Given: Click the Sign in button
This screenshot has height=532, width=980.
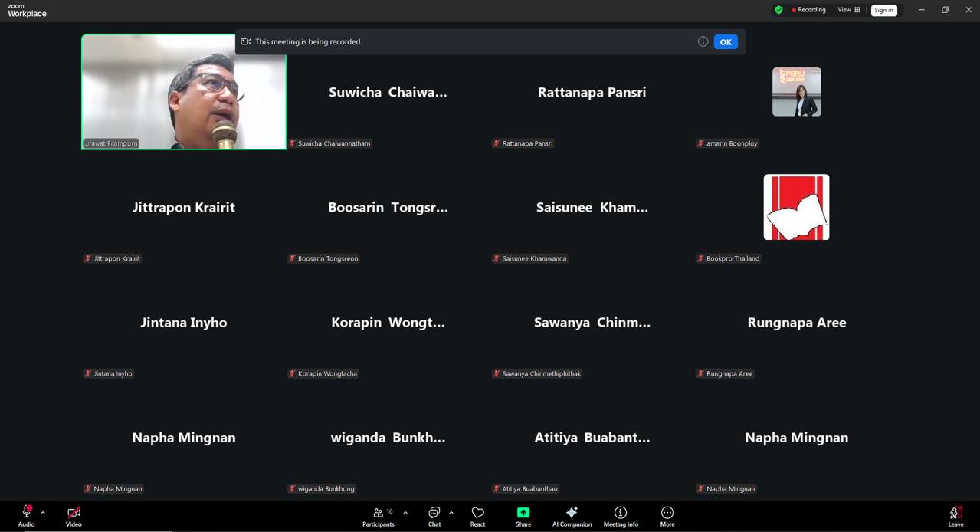Looking at the screenshot, I should 883,10.
